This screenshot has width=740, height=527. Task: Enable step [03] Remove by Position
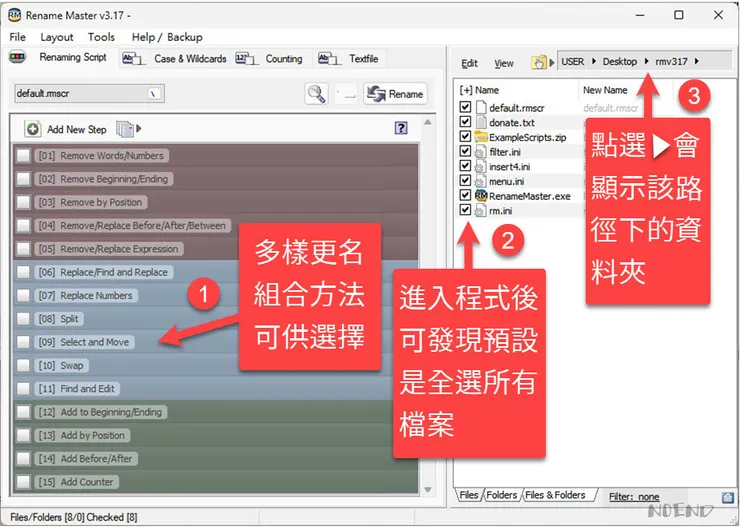click(23, 202)
